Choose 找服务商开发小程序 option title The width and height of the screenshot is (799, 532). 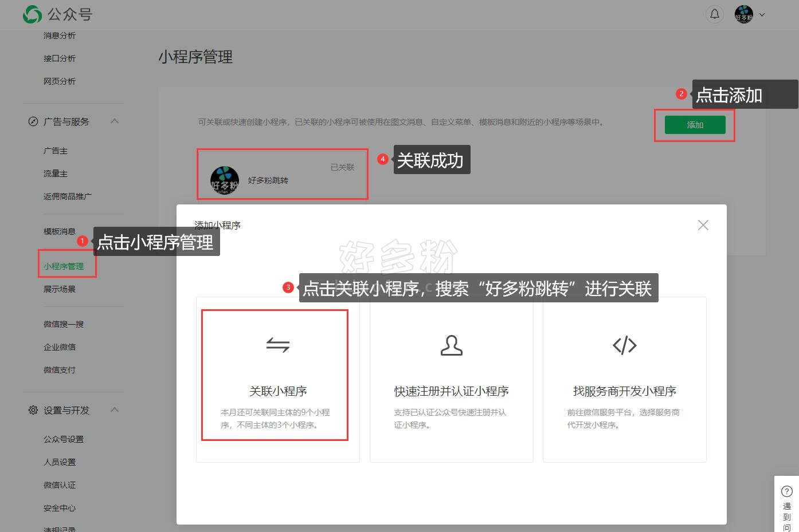(x=625, y=391)
